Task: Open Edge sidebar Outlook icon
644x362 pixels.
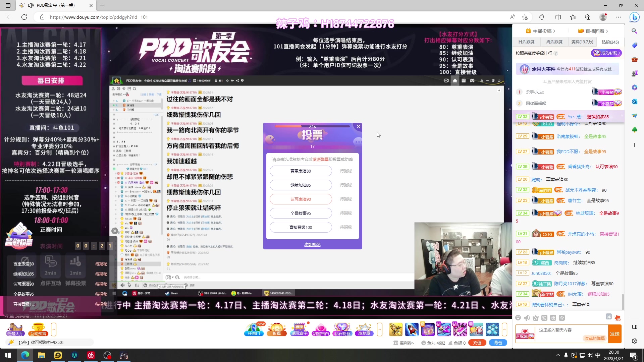Action: tap(634, 102)
